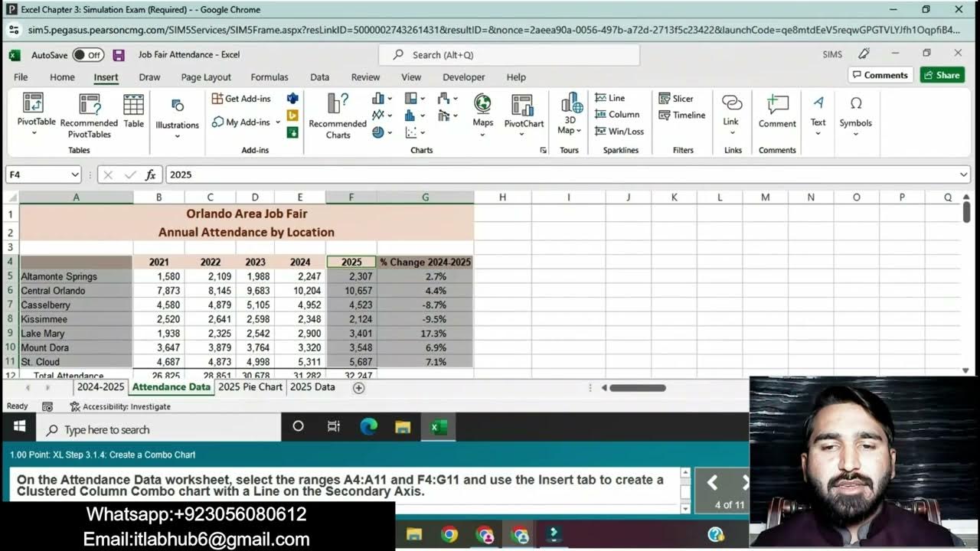The height and width of the screenshot is (551, 980).
Task: Switch to the Draw tab
Action: 149,77
